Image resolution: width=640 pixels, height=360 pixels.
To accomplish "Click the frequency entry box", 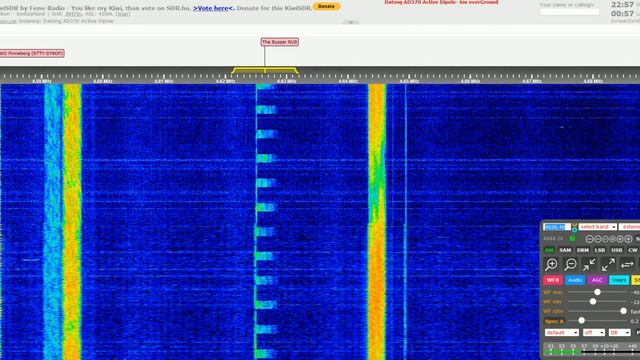I will pos(557,227).
